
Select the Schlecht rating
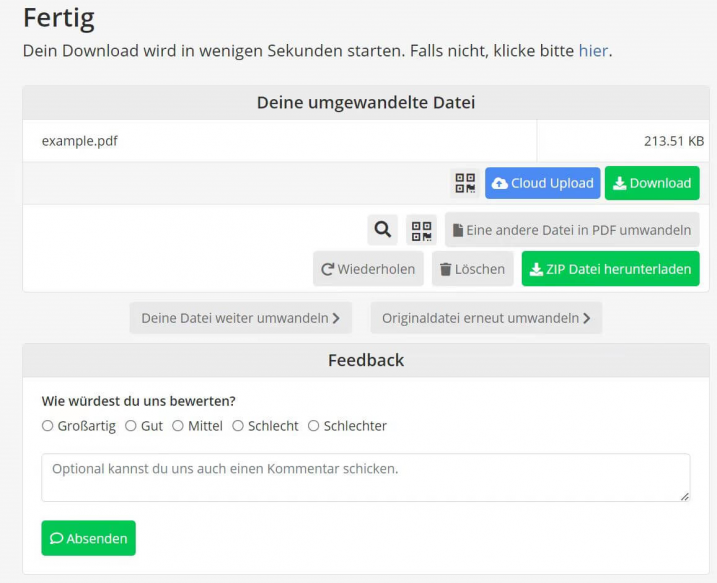click(x=238, y=426)
